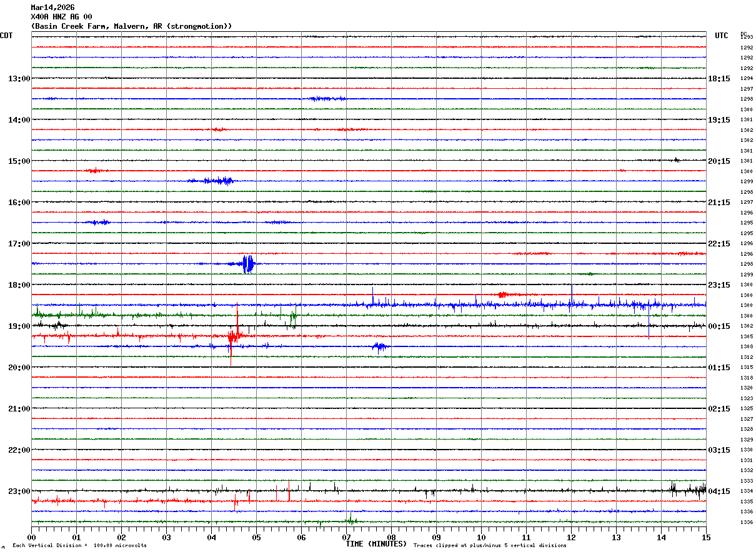Click DC value 1294

click(x=747, y=79)
